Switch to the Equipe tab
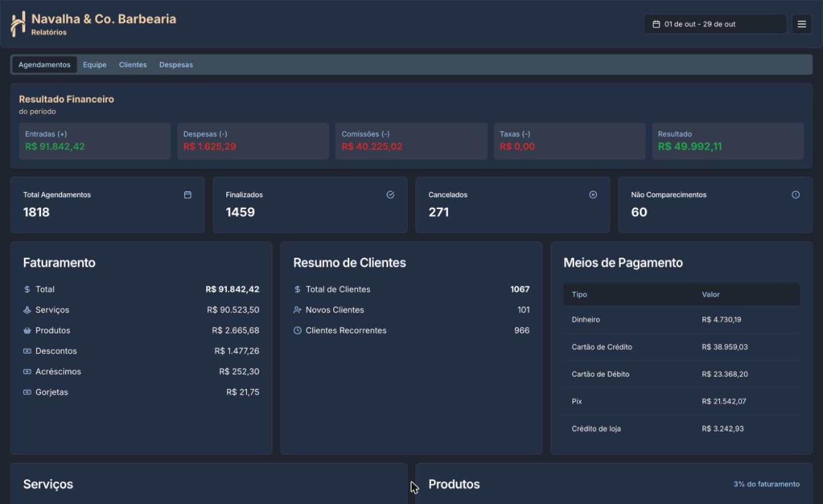This screenshot has height=504, width=823. pos(95,65)
